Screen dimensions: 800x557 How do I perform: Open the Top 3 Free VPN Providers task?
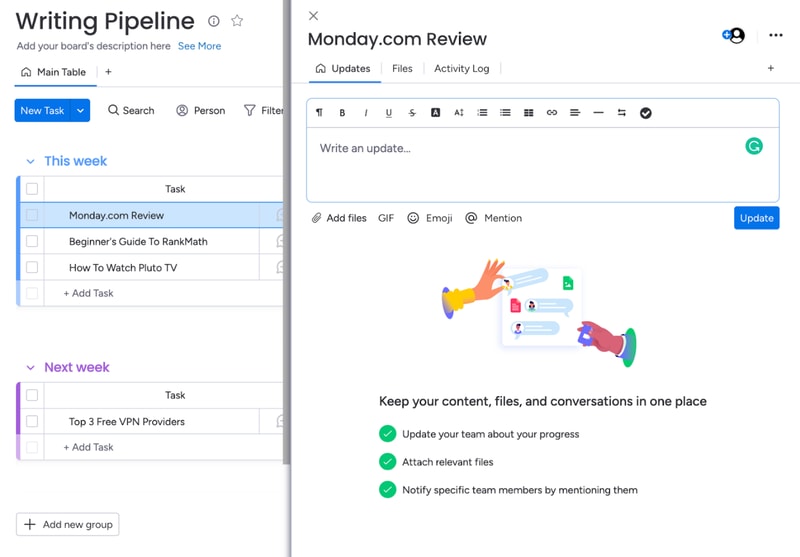127,421
